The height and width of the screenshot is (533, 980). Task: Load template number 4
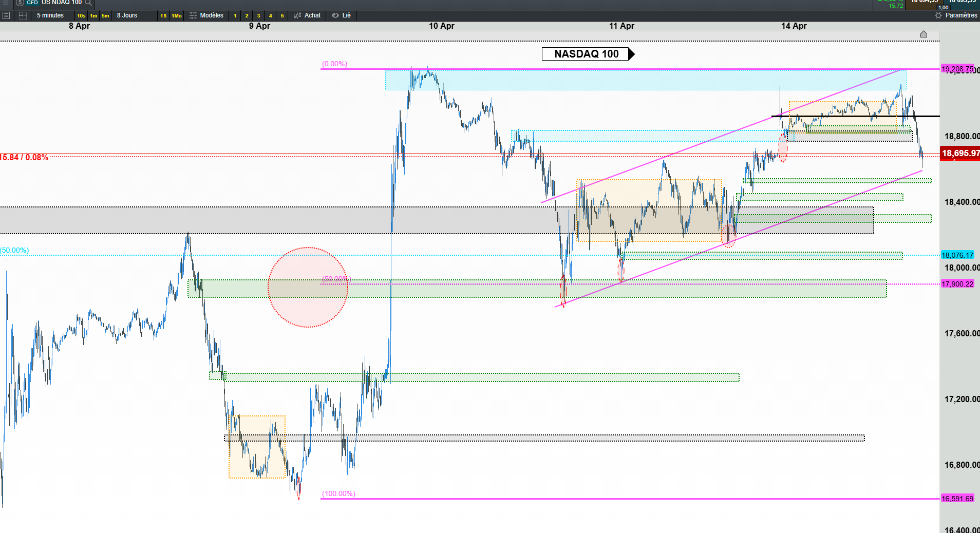pos(270,15)
